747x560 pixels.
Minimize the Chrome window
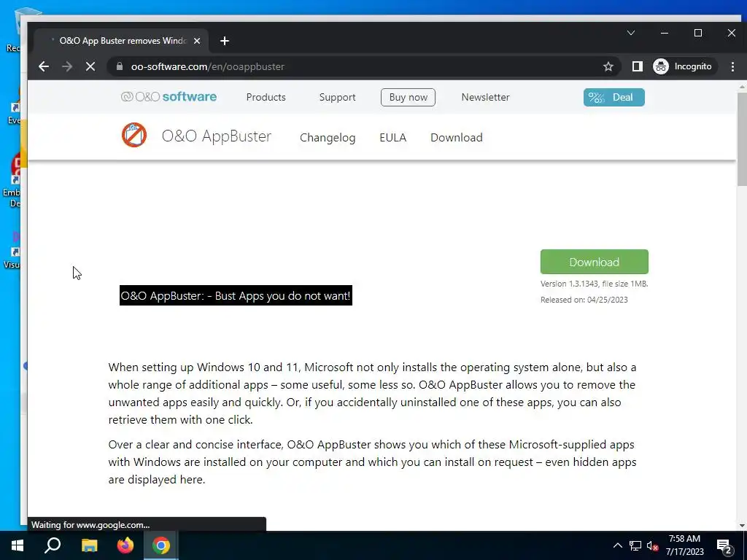click(x=665, y=33)
